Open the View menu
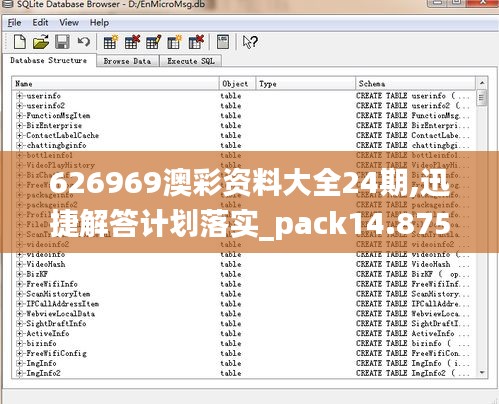 pyautogui.click(x=69, y=23)
